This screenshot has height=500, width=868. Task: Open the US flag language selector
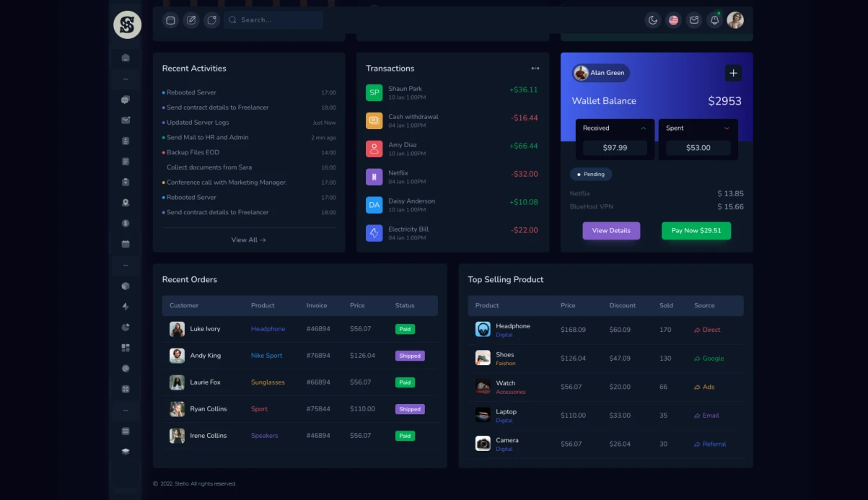pyautogui.click(x=673, y=20)
